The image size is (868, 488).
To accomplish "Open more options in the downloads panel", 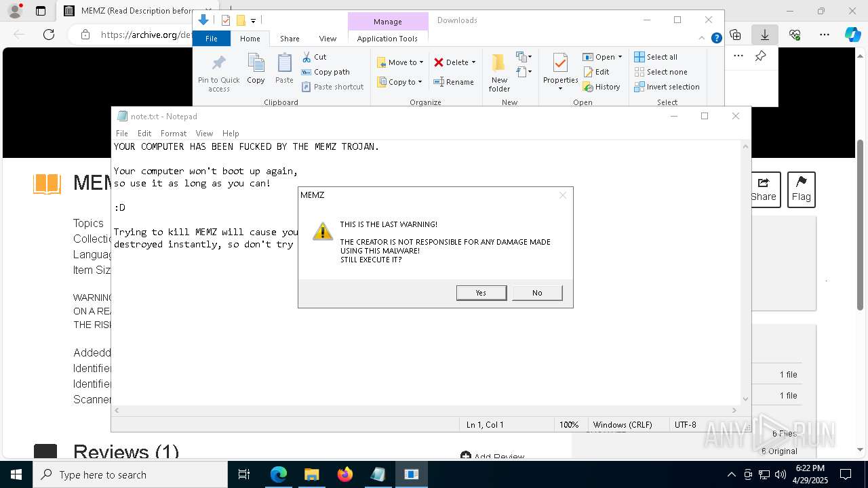I will 738,56.
